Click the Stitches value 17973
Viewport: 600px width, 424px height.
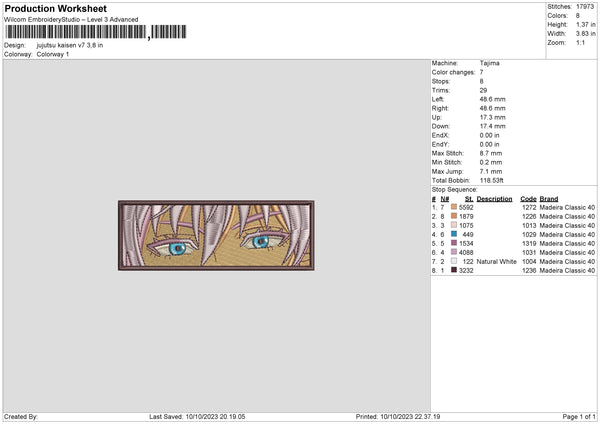585,7
